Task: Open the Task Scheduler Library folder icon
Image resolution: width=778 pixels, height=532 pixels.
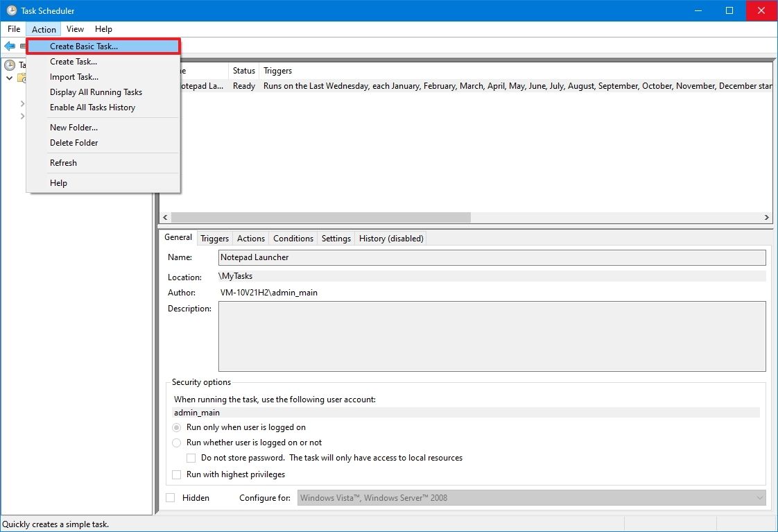Action: tap(21, 77)
